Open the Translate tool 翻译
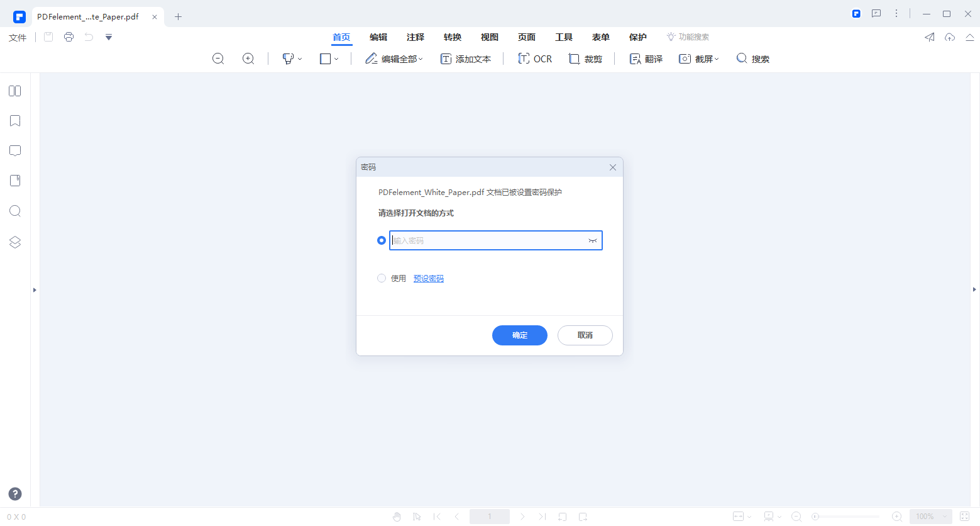The image size is (980, 526). tap(645, 58)
